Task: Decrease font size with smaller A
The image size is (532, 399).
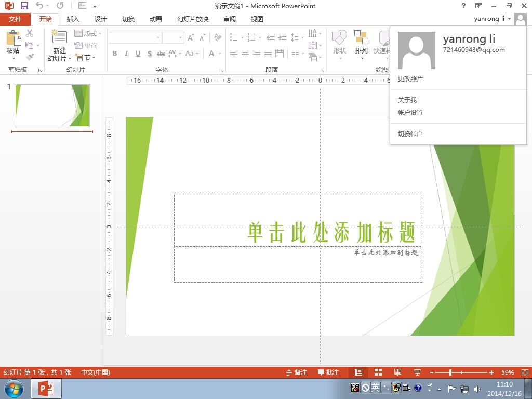Action: (x=203, y=37)
